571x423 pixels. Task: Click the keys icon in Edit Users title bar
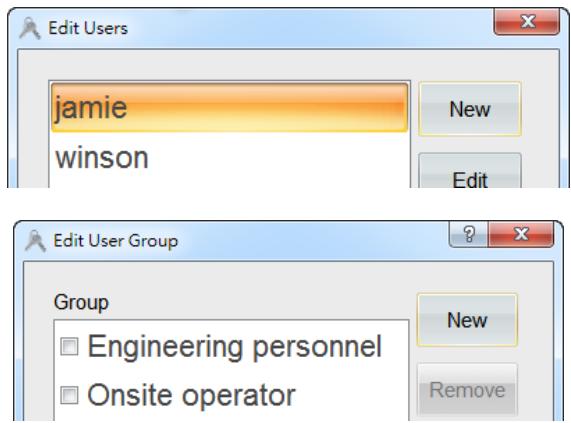pos(30,28)
